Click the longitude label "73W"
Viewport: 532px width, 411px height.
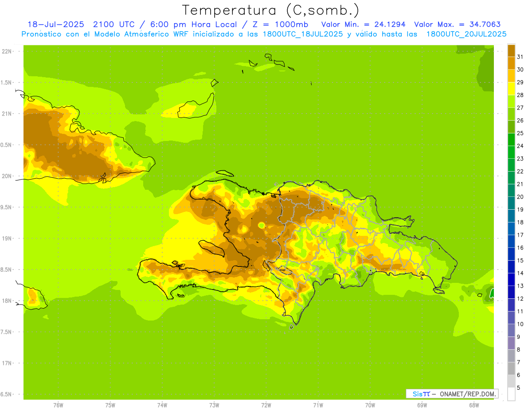coord(214,405)
